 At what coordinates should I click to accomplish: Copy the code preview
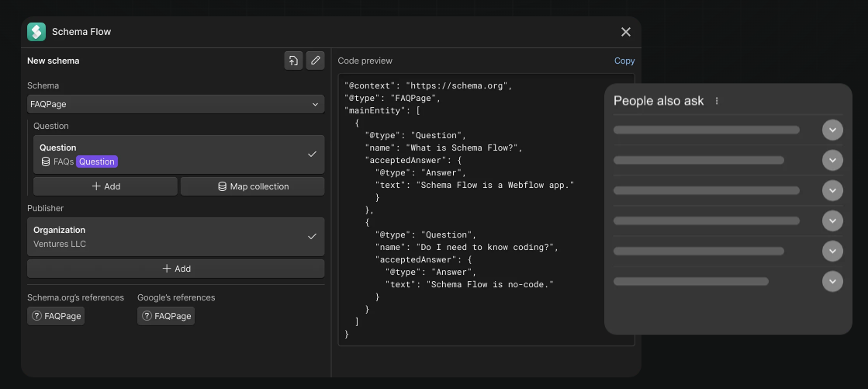pyautogui.click(x=624, y=61)
